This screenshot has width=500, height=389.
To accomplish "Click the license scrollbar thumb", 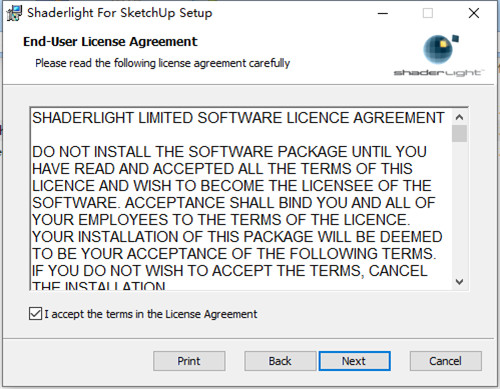I will coord(459,134).
